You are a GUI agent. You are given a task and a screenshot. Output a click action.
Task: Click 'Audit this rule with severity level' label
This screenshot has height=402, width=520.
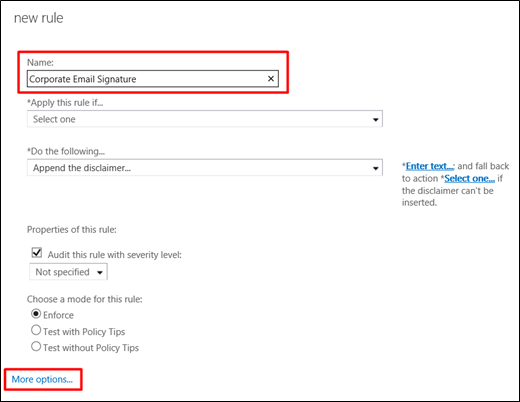coord(114,255)
